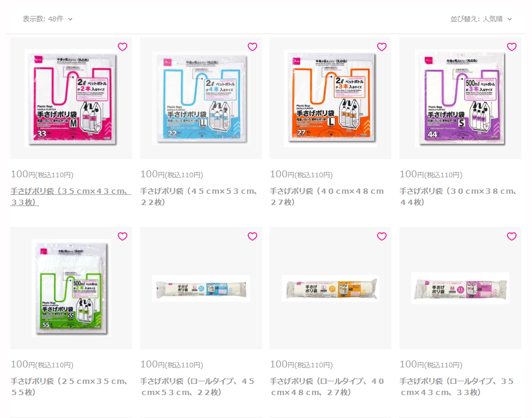532x418 pixels.
Task: Select blue LL size bag product image
Action: [x=201, y=99]
